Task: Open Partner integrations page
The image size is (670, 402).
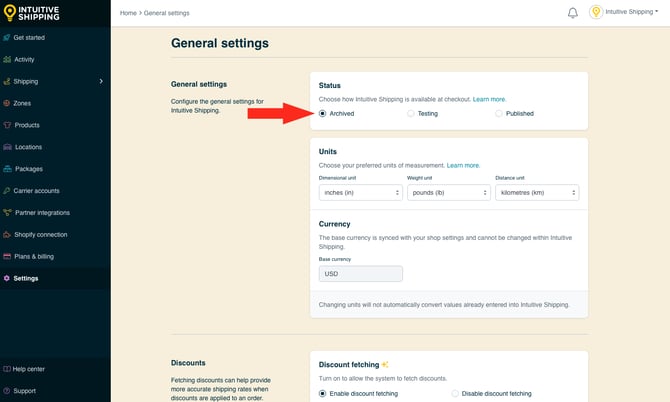Action: (42, 212)
